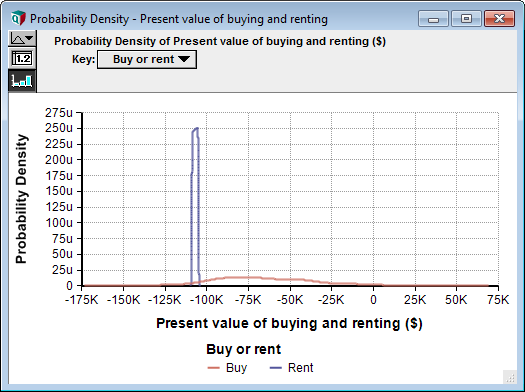Select the Buy legend label

coord(236,368)
